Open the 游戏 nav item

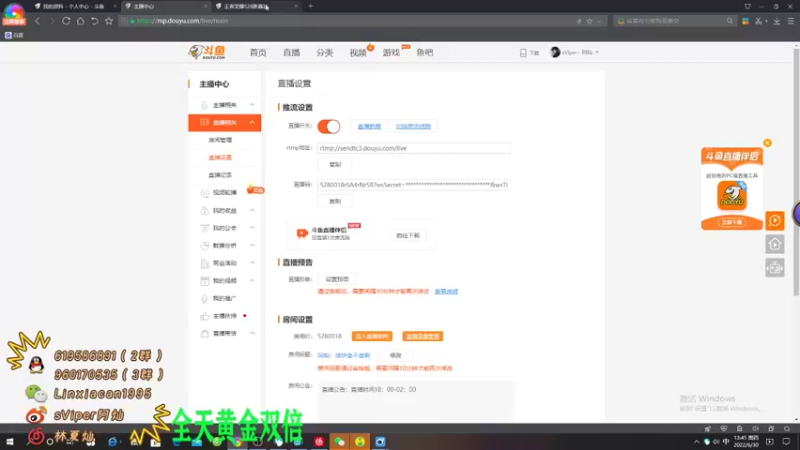click(391, 53)
